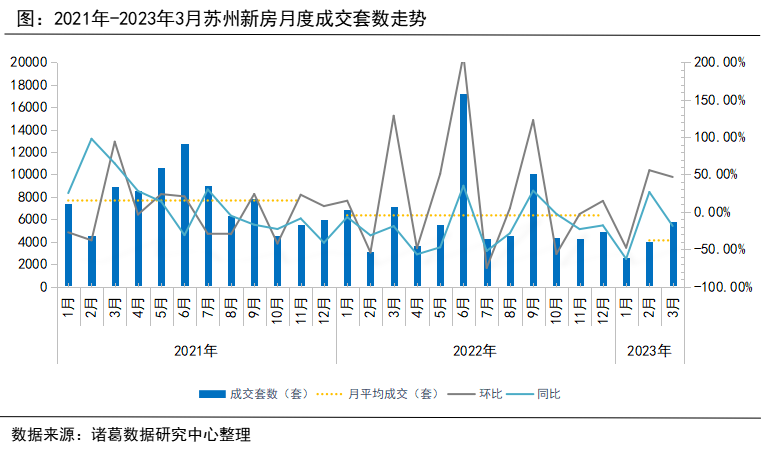Click the 2000 left axis value

coord(33,264)
